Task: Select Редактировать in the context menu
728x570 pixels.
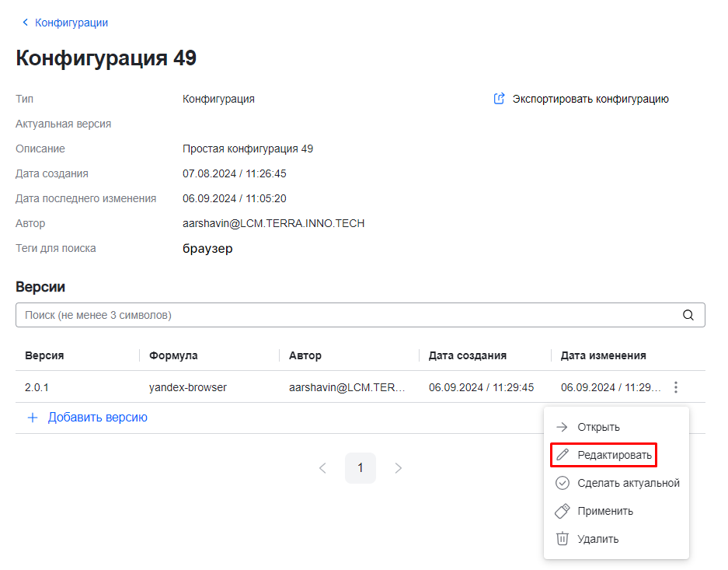Action: coord(614,455)
